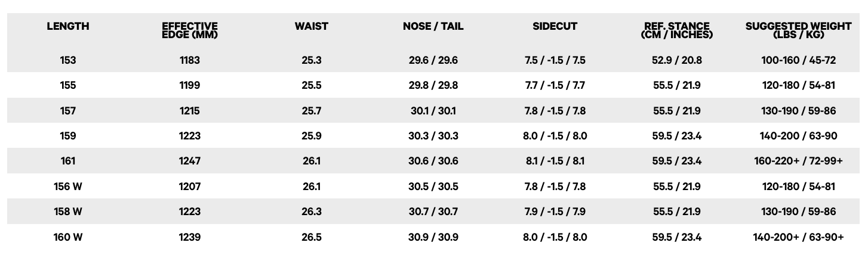
Task: Click the NOSE / TAIL column header
Action: coord(433,26)
